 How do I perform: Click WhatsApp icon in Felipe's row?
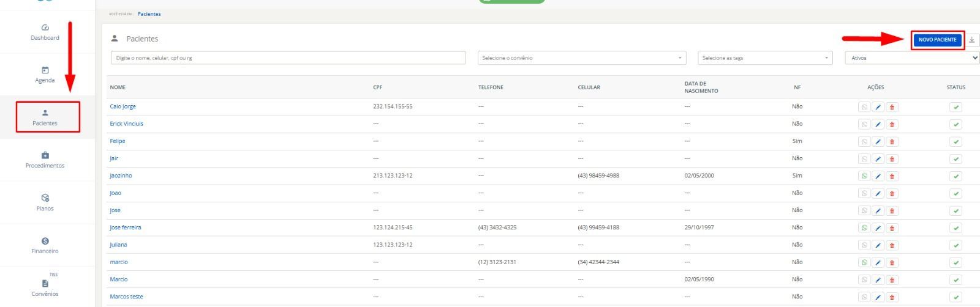(864, 141)
